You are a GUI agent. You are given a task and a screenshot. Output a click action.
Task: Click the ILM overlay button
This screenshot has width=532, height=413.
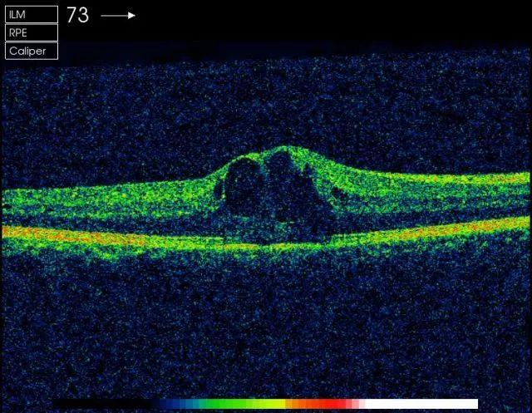[32, 15]
